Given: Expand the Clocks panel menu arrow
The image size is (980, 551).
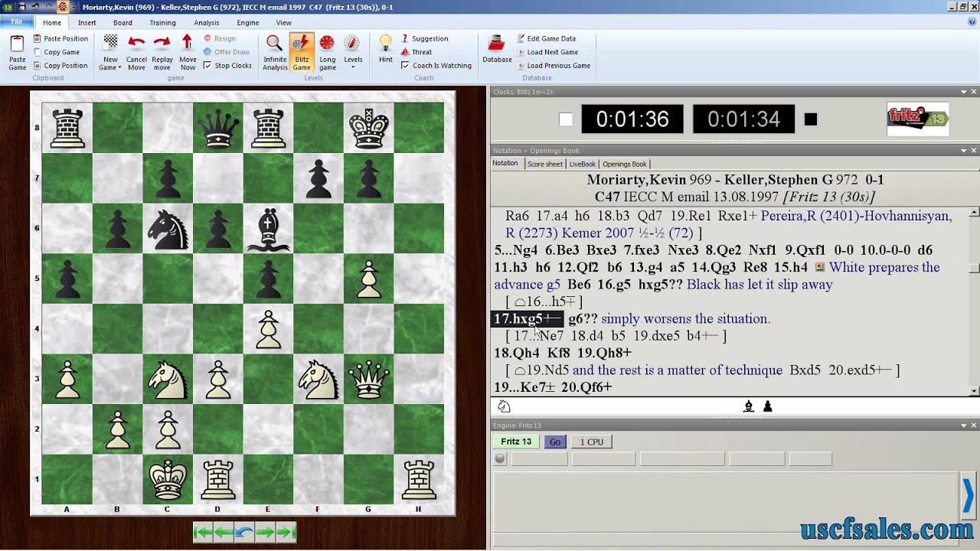Looking at the screenshot, I should (964, 92).
